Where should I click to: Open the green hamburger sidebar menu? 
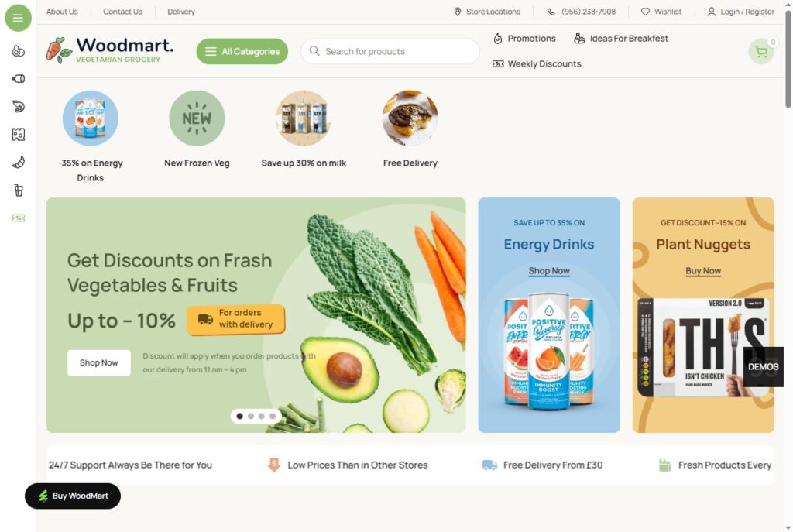pyautogui.click(x=19, y=19)
